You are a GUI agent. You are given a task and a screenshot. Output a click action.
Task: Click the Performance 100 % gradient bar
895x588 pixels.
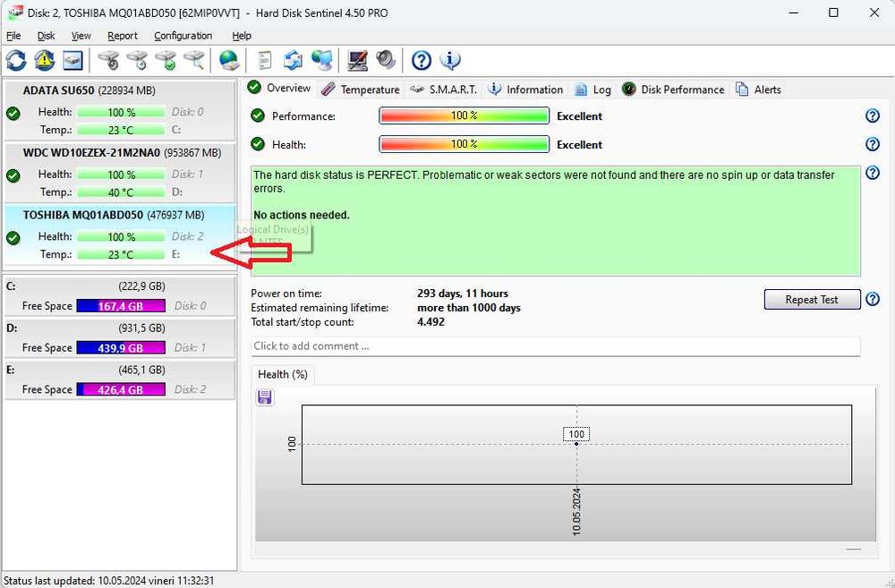click(464, 115)
